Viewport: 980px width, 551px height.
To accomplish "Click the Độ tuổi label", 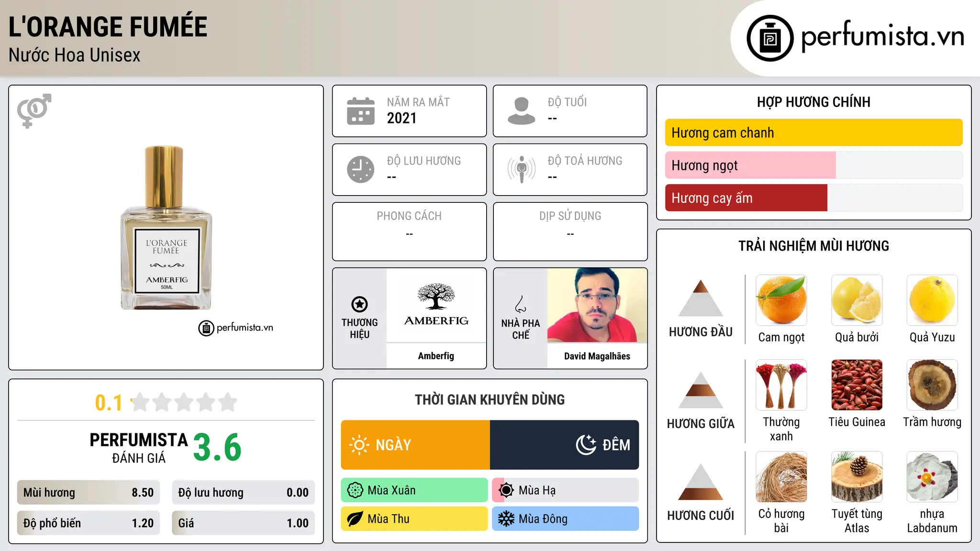I will coord(567,102).
